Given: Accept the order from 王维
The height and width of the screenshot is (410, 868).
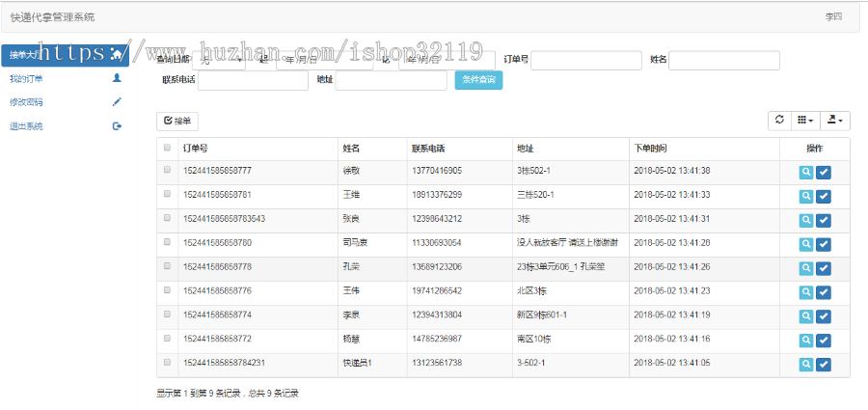Looking at the screenshot, I should tap(824, 196).
